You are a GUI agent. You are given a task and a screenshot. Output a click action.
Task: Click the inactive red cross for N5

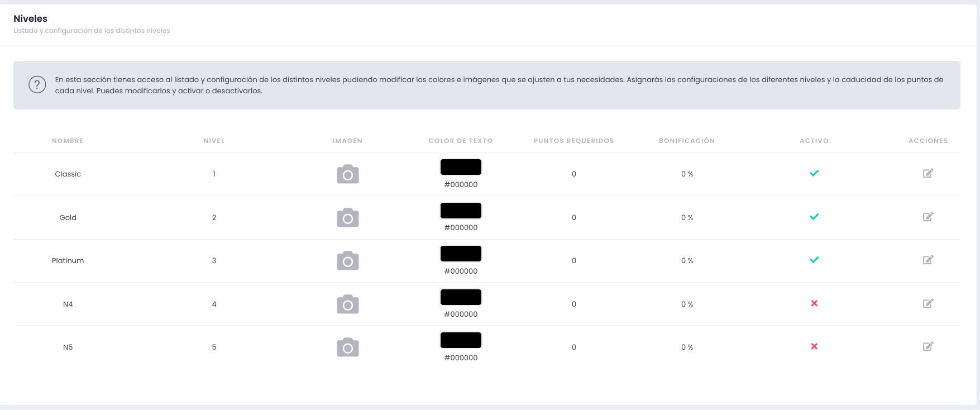pos(814,346)
